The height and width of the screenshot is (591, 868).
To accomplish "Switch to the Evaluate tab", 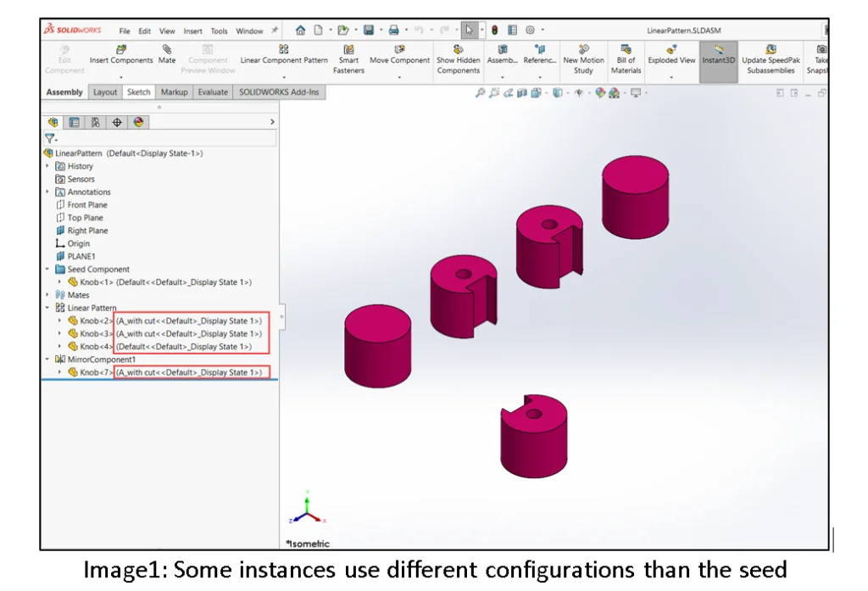I will (x=213, y=92).
